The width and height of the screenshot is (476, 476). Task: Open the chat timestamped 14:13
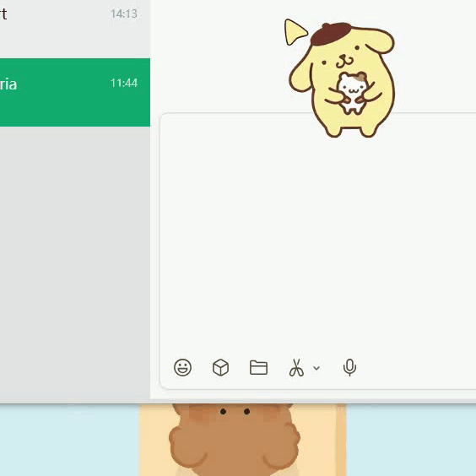75,29
